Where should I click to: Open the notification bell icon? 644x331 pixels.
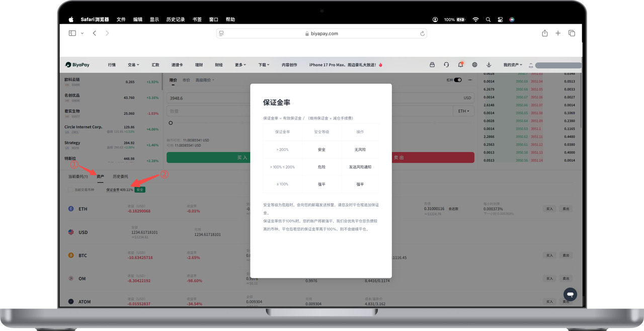[460, 65]
